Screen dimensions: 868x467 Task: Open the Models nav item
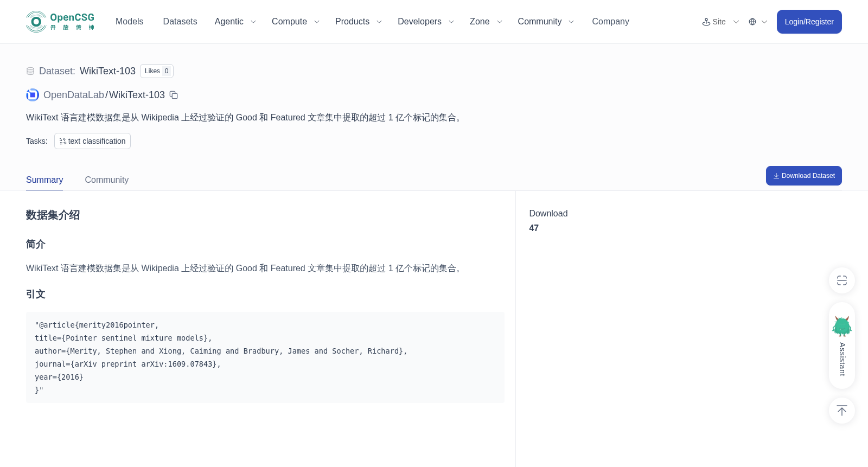point(129,22)
